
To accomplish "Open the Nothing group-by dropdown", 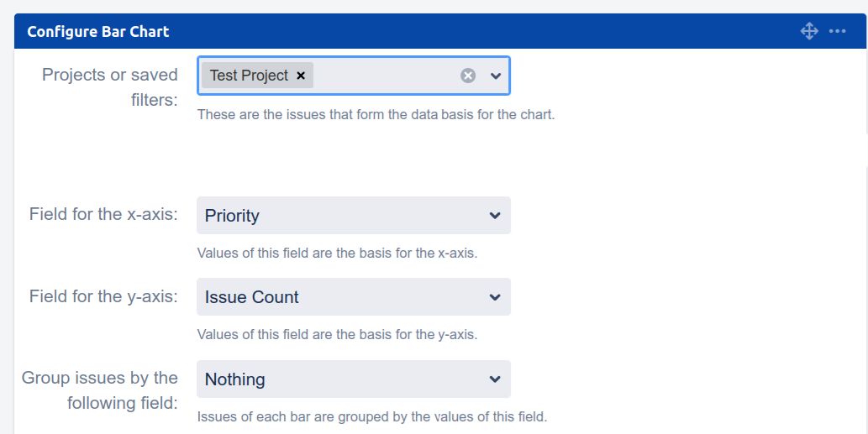I will click(x=336, y=379).
